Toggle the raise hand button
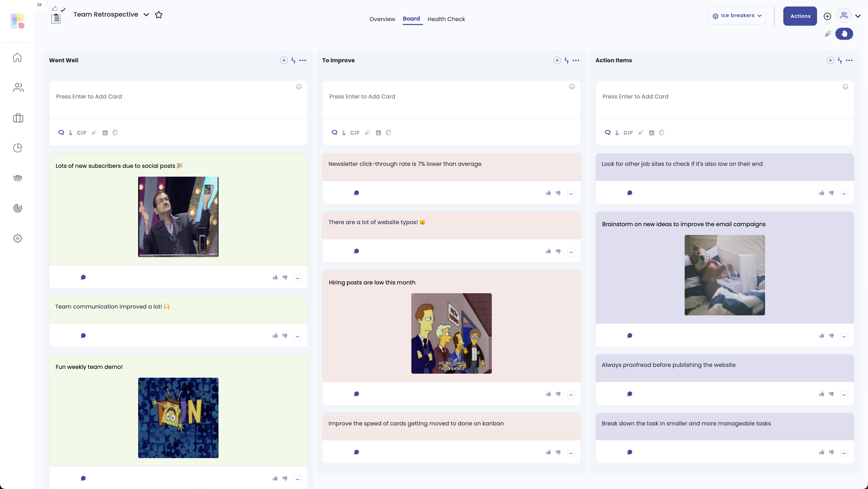 pos(844,34)
